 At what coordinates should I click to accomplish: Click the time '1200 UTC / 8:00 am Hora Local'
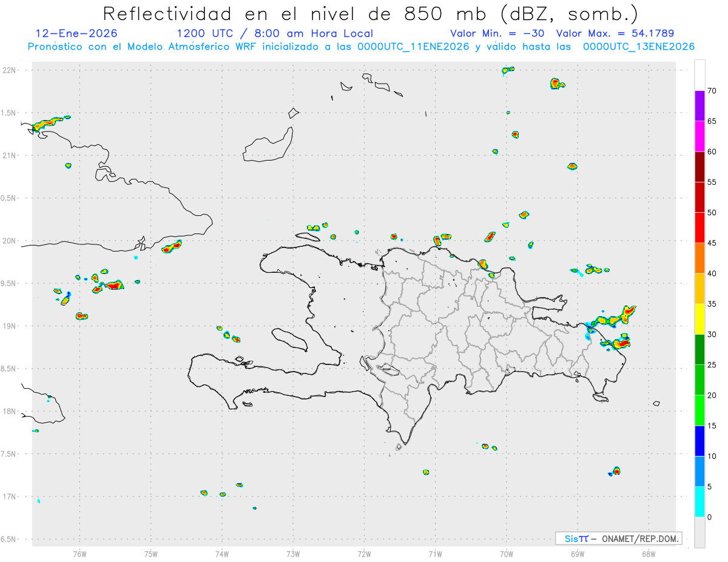(x=275, y=33)
